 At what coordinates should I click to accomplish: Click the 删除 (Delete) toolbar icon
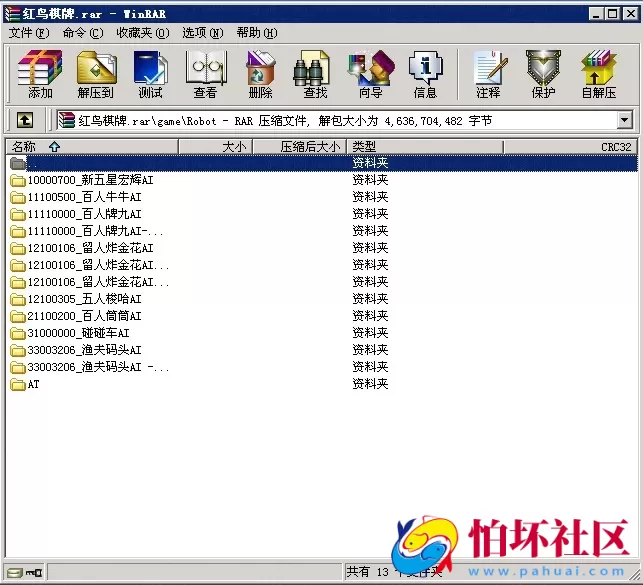(x=261, y=74)
